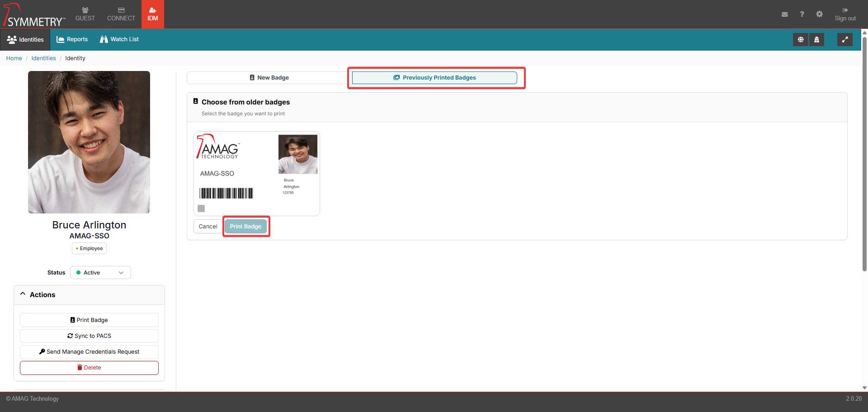Open the Reports menu

pyautogui.click(x=72, y=39)
